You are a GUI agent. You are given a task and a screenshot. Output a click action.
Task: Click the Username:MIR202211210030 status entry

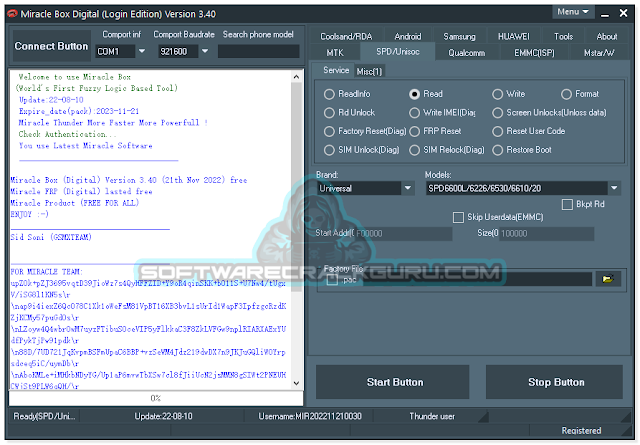[x=310, y=416]
